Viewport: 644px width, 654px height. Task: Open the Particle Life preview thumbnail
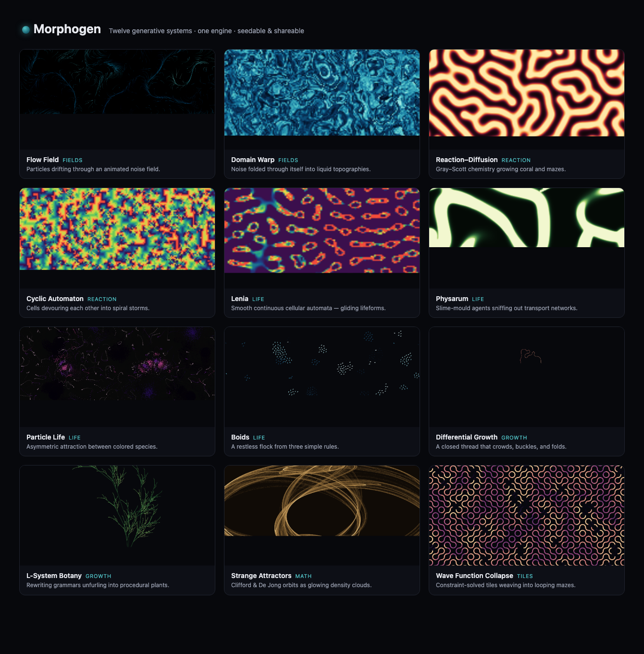[117, 377]
